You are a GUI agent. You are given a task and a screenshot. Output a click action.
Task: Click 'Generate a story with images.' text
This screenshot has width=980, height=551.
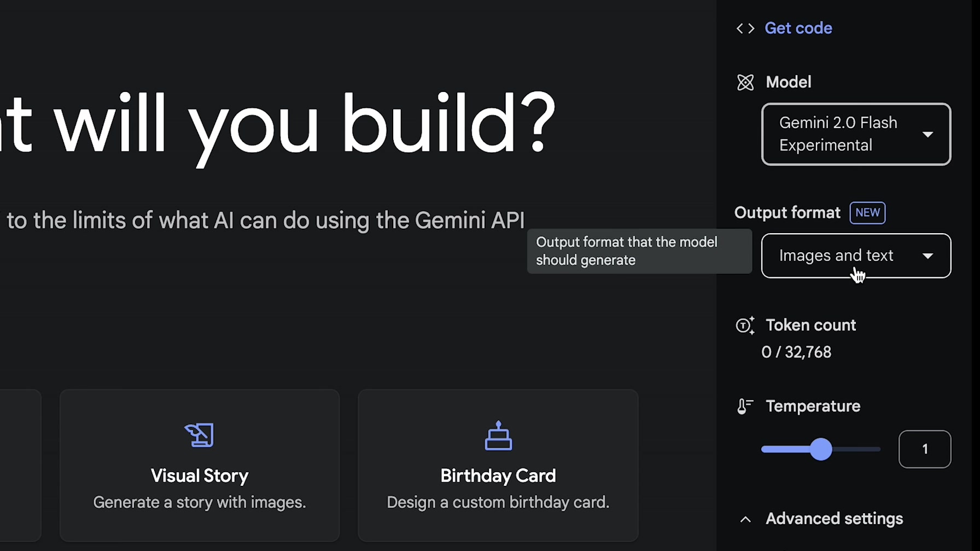tap(200, 502)
